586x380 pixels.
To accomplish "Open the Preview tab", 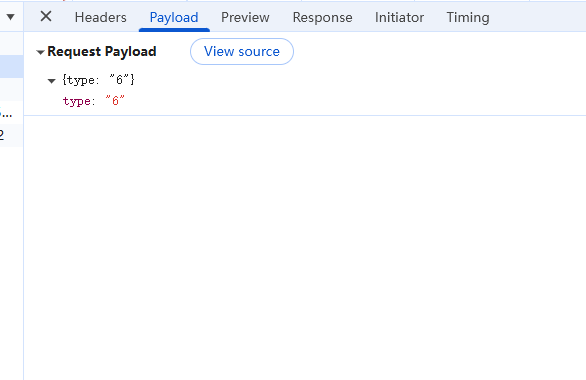I will pos(245,17).
